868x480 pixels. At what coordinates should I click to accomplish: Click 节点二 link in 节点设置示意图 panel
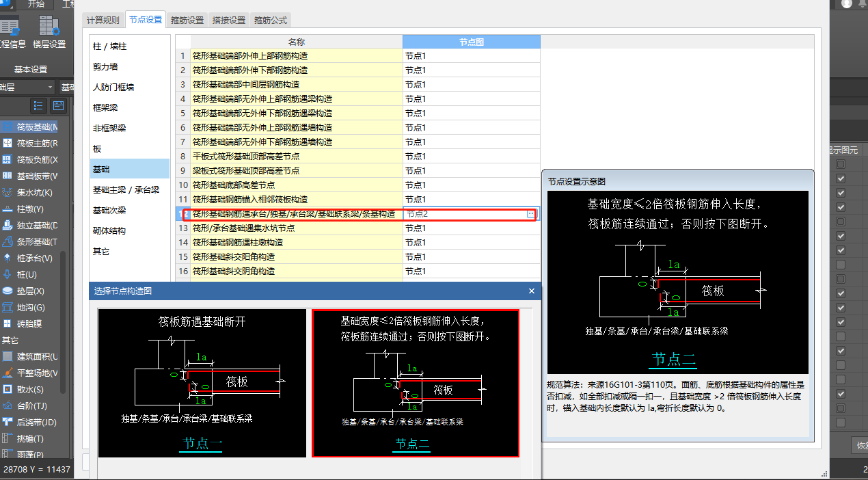(x=674, y=359)
